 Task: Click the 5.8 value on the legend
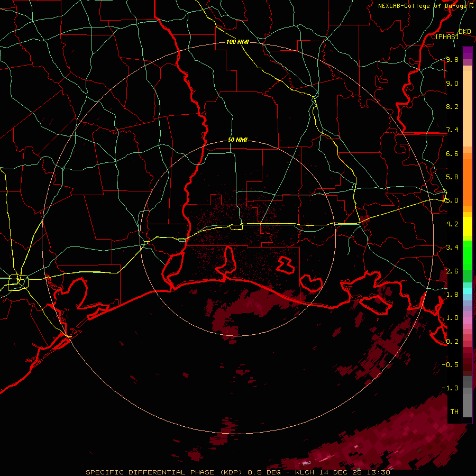(x=452, y=177)
